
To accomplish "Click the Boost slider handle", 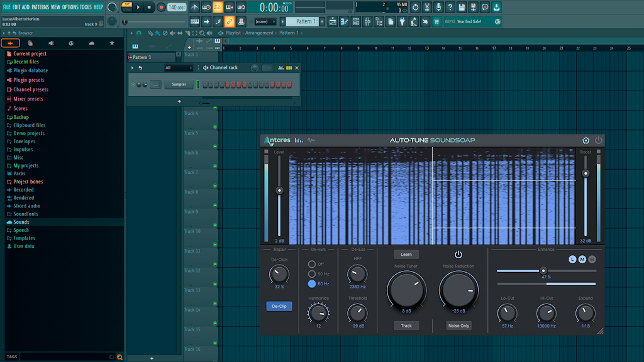I will pyautogui.click(x=586, y=173).
